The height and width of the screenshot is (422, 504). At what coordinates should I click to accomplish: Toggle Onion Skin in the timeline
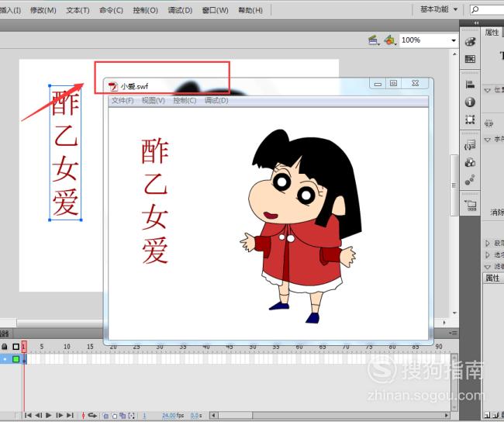tap(105, 416)
